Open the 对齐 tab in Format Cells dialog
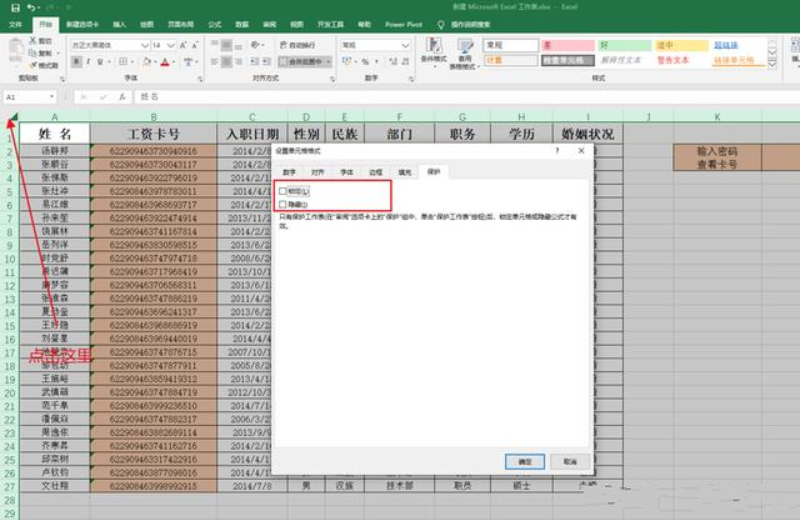 tap(318, 173)
